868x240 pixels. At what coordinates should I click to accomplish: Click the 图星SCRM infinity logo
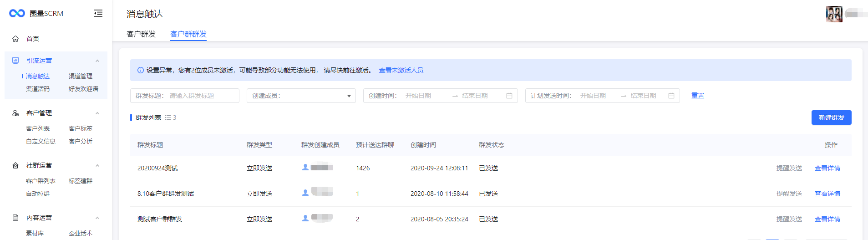(x=17, y=13)
